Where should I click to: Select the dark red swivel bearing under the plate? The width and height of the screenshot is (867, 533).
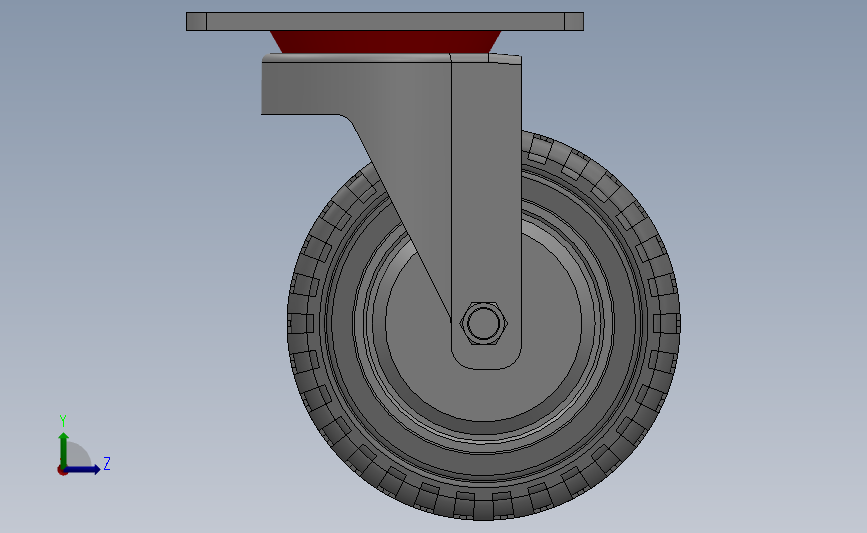pos(385,42)
